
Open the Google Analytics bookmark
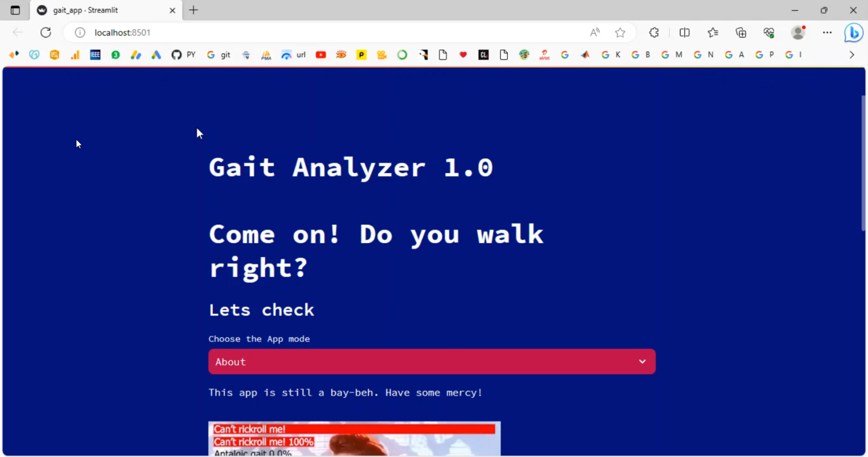(x=76, y=54)
